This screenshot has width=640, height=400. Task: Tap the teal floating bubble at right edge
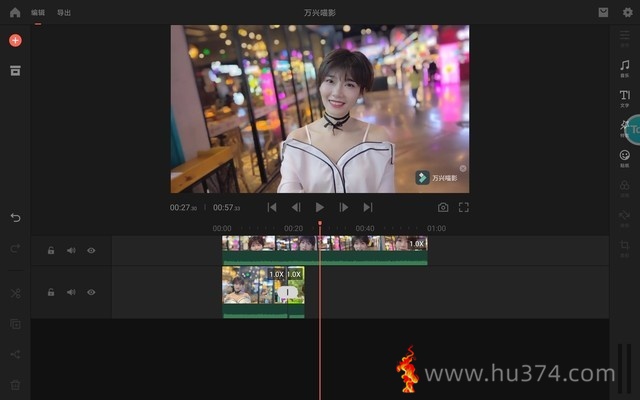click(x=633, y=130)
